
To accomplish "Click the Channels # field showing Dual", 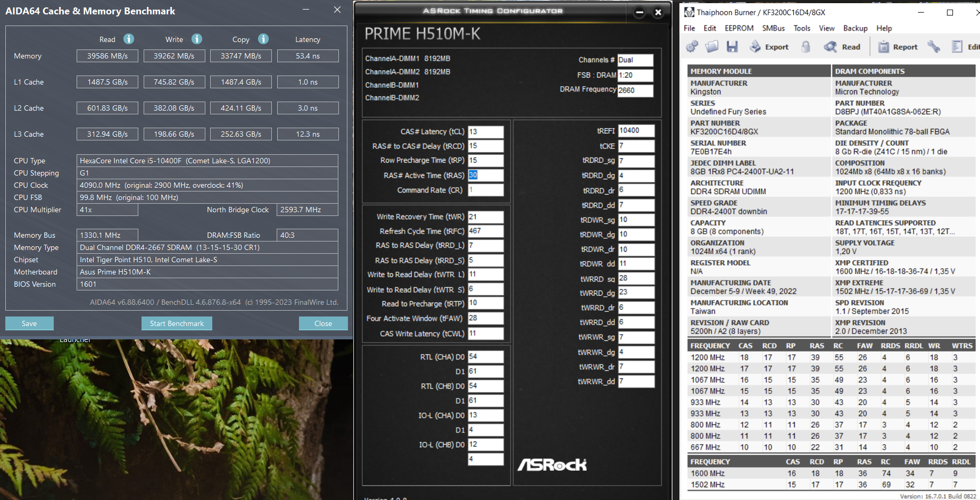I will click(x=635, y=60).
